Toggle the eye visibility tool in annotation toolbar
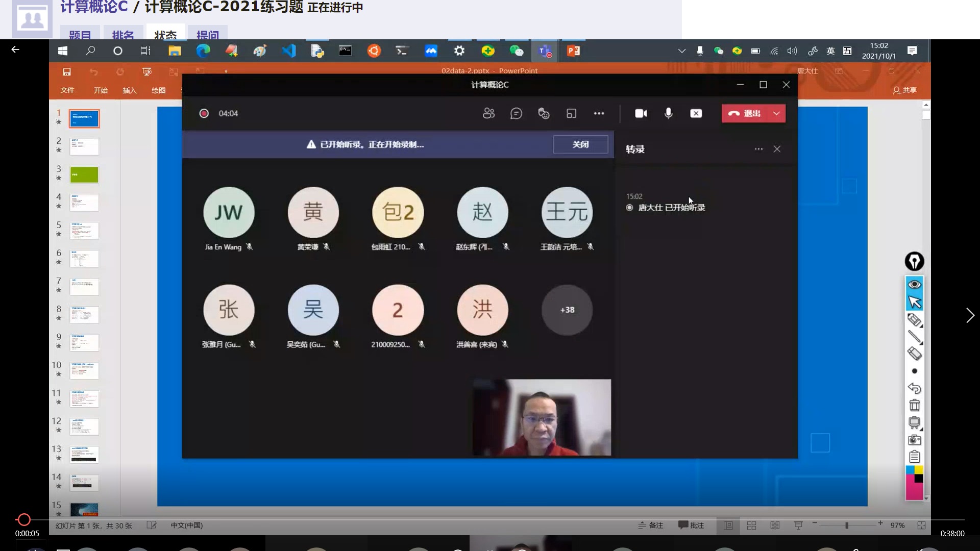 click(914, 284)
